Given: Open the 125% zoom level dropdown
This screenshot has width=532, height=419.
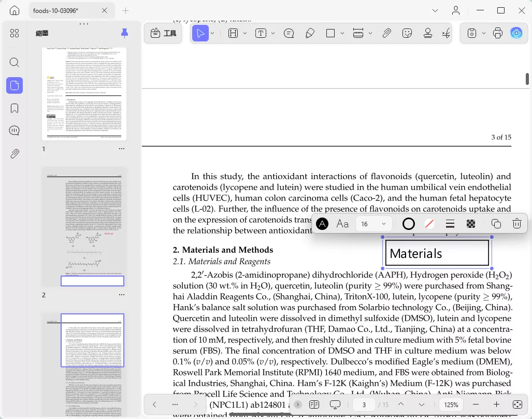Looking at the screenshot, I should pos(451,404).
